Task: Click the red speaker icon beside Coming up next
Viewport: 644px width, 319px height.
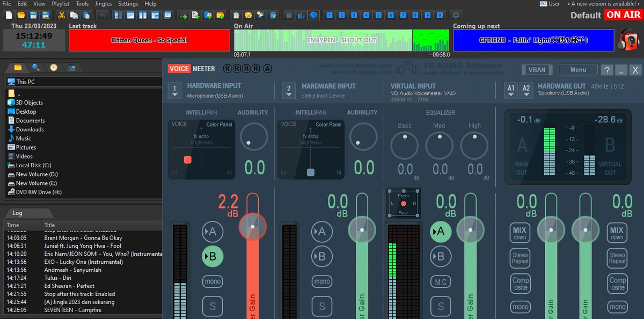Action: (628, 40)
